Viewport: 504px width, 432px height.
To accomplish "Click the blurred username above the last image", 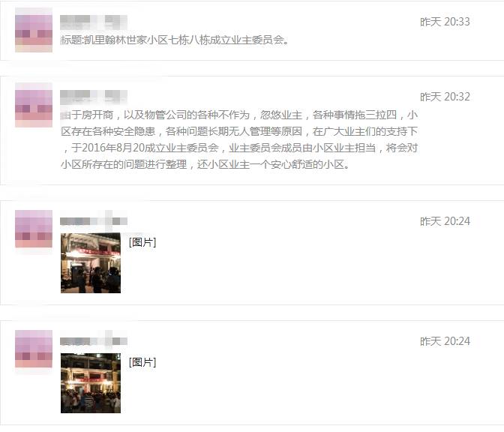I will (x=94, y=341).
